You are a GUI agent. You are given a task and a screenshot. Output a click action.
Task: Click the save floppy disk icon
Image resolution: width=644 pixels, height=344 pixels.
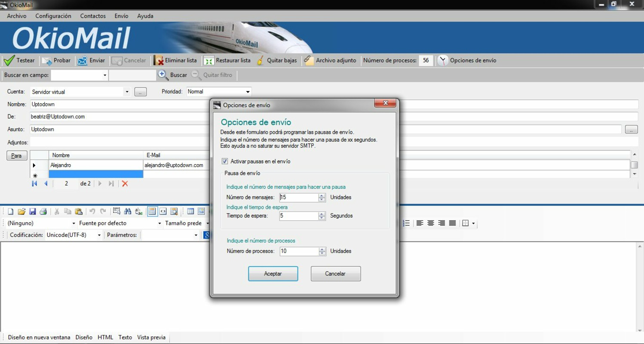(x=32, y=212)
